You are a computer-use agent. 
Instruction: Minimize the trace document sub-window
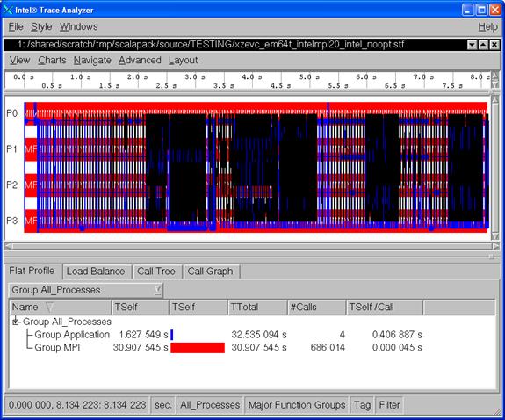472,45
